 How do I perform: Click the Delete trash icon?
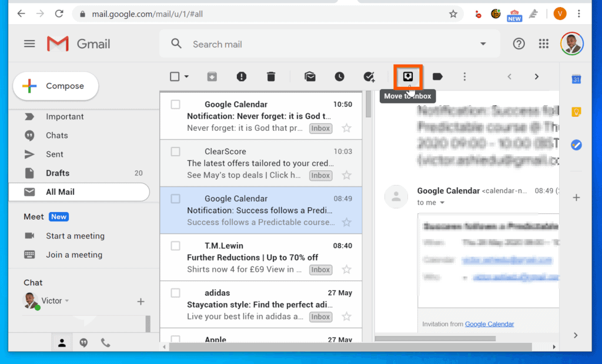pos(271,77)
